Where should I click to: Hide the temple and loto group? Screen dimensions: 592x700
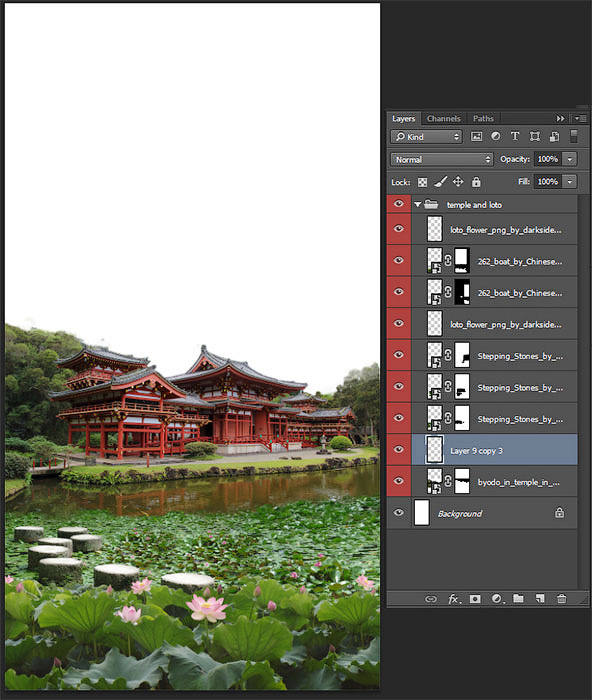point(399,204)
